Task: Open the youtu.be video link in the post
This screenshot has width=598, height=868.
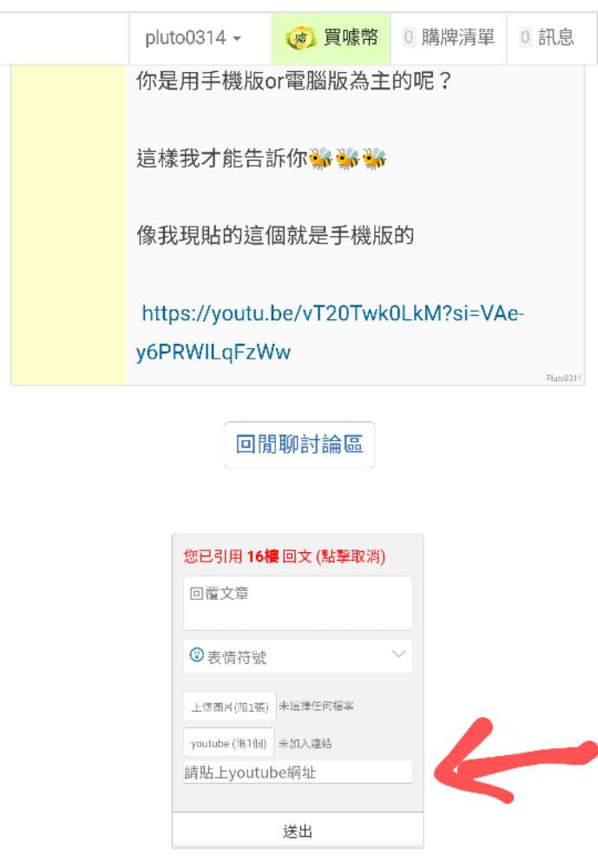Action: pos(330,332)
